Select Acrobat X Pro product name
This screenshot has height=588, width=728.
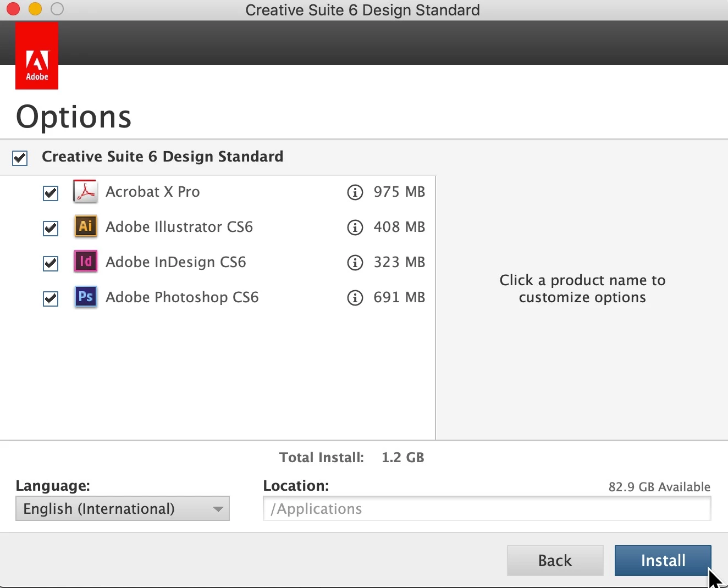153,192
